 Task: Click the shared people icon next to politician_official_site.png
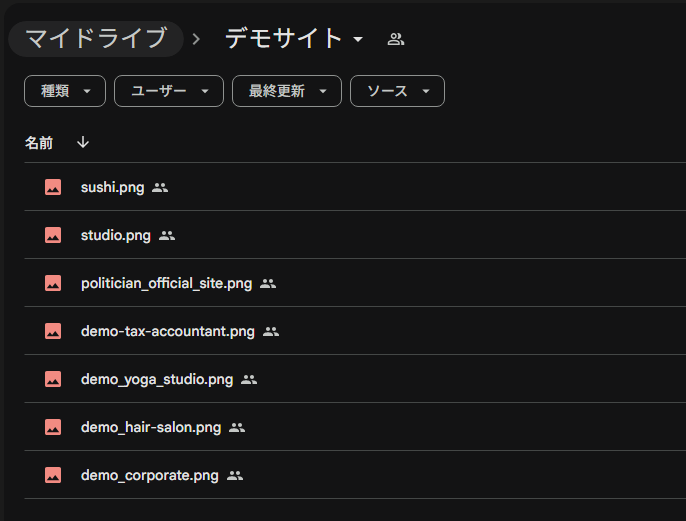[x=268, y=283]
